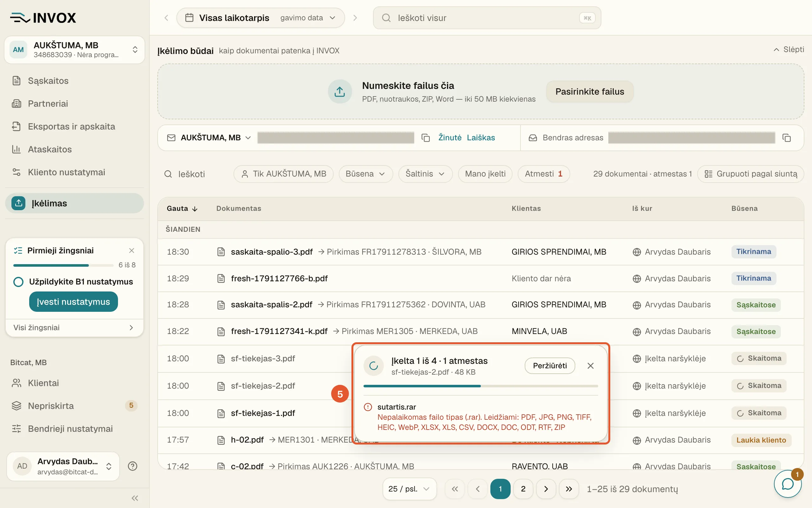Open the chat bubble widget

point(788,484)
